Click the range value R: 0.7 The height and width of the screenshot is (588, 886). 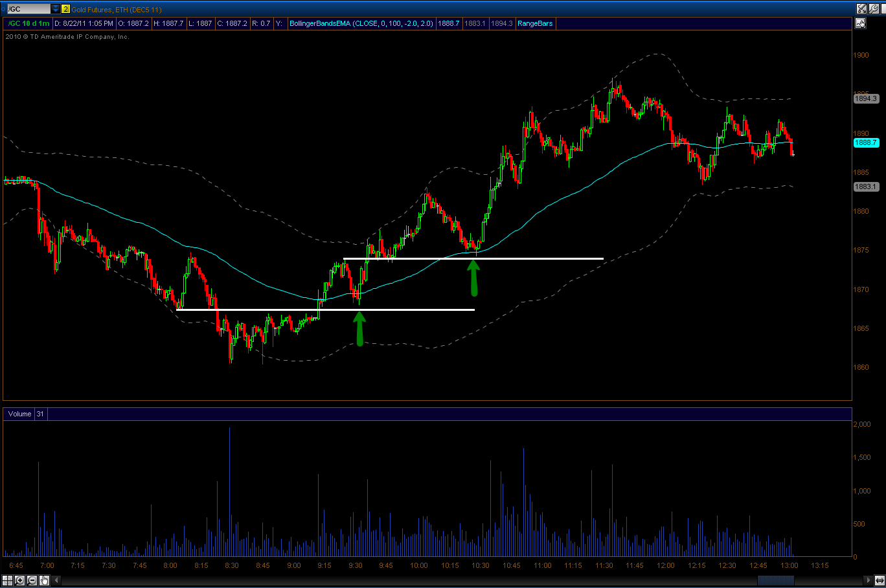point(261,23)
